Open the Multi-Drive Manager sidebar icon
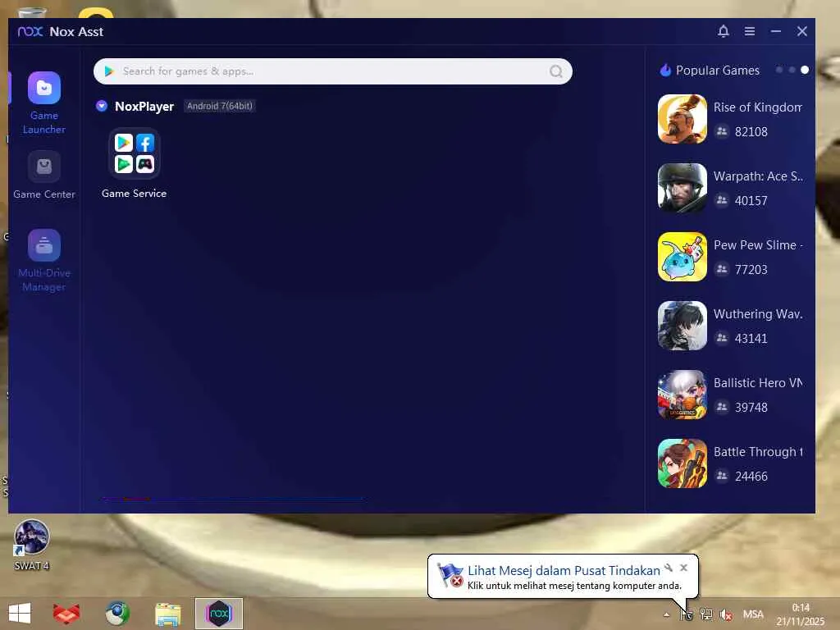The image size is (840, 630). tap(44, 245)
